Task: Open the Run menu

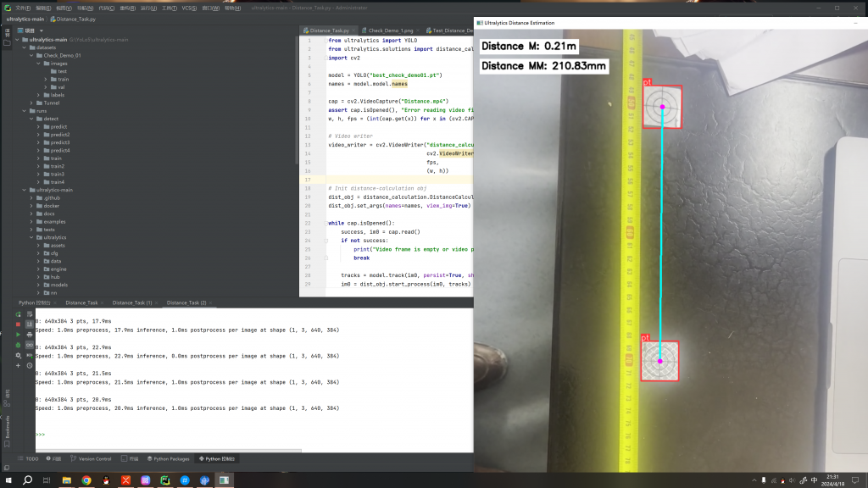Action: point(148,8)
